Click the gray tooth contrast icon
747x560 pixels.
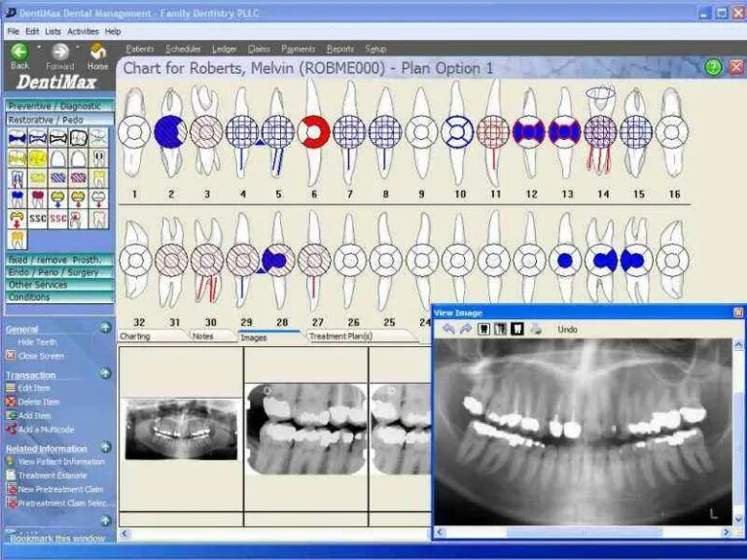[500, 329]
